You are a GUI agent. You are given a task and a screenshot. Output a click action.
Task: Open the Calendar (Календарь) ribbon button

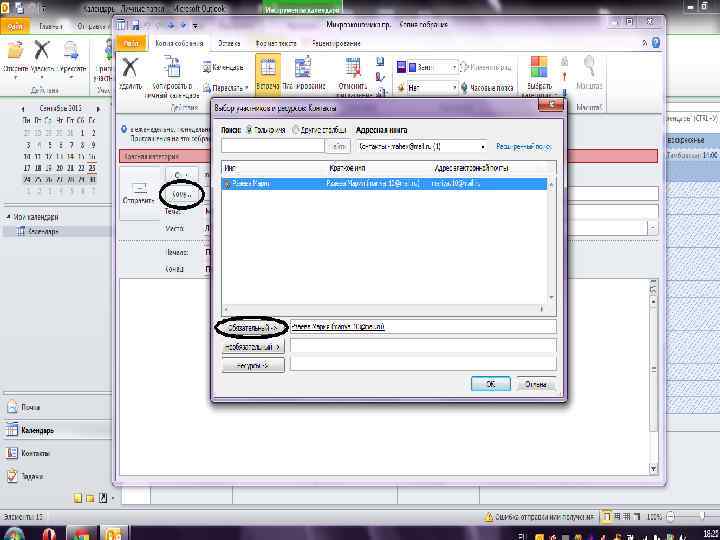point(223,67)
